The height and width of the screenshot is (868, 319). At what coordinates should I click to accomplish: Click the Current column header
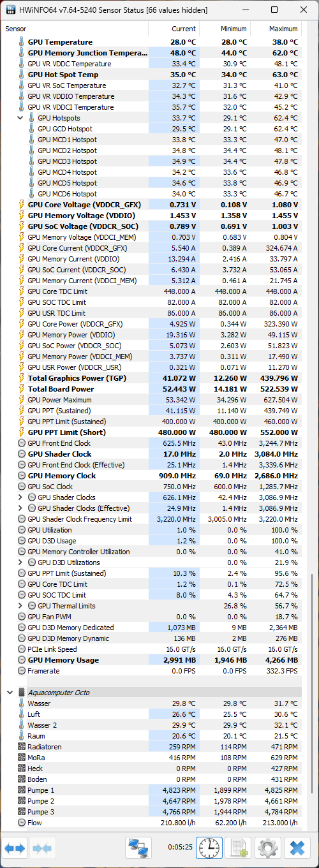click(x=174, y=29)
